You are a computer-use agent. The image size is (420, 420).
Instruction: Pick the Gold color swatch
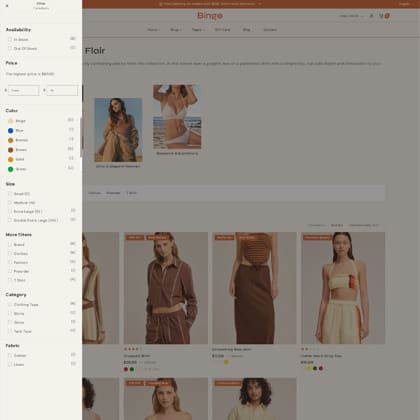click(10, 160)
